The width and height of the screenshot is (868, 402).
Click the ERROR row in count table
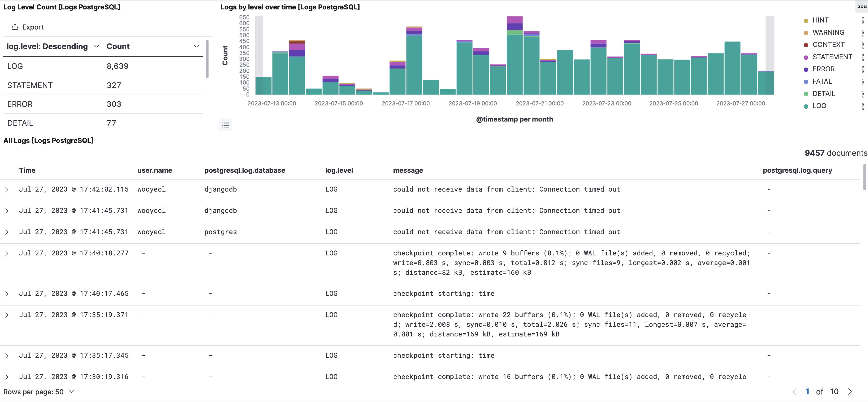click(x=20, y=104)
